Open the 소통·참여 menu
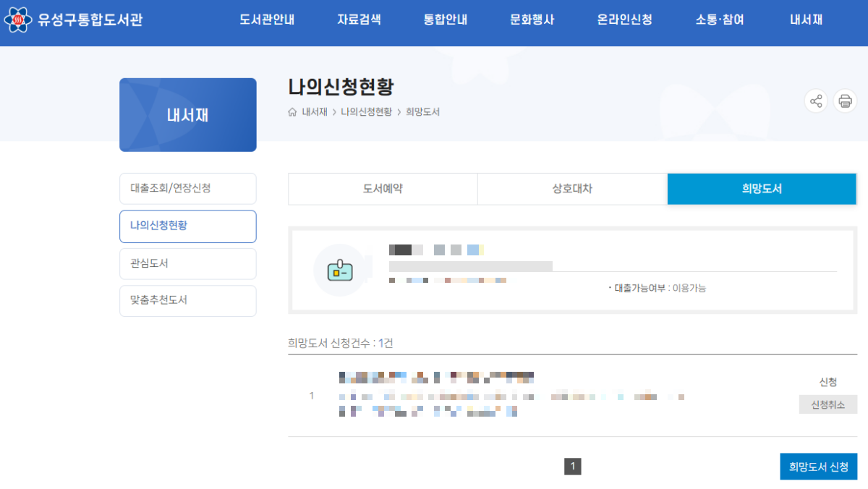This screenshot has width=868, height=489. point(719,20)
